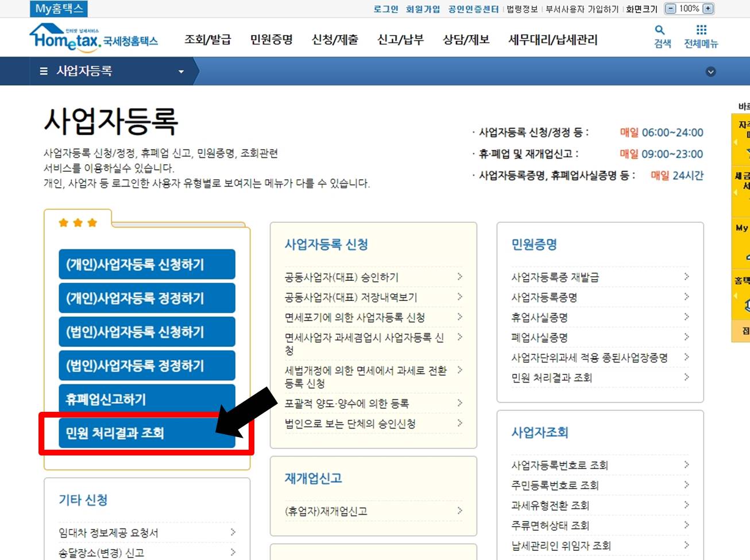Open 사업자등록번호로 조회

coord(560,465)
